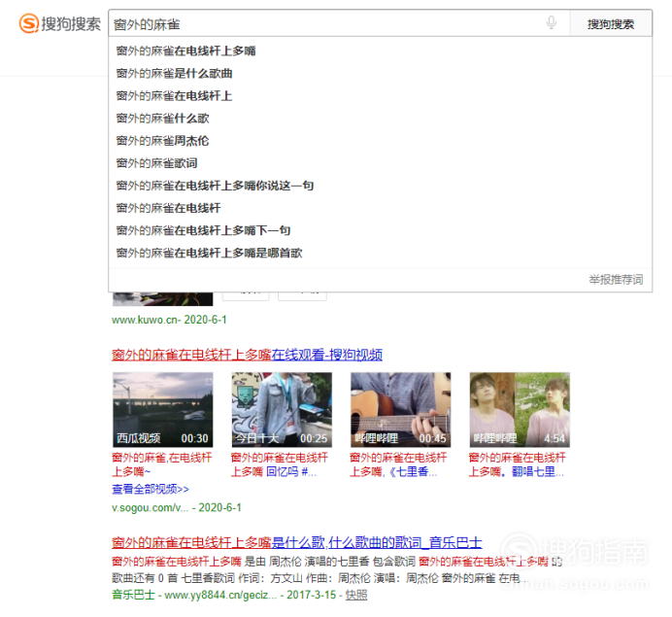The height and width of the screenshot is (617, 672).
Task: Open video caption 窗外的麻雀,在电线杆上多嘴~
Action: point(162,464)
